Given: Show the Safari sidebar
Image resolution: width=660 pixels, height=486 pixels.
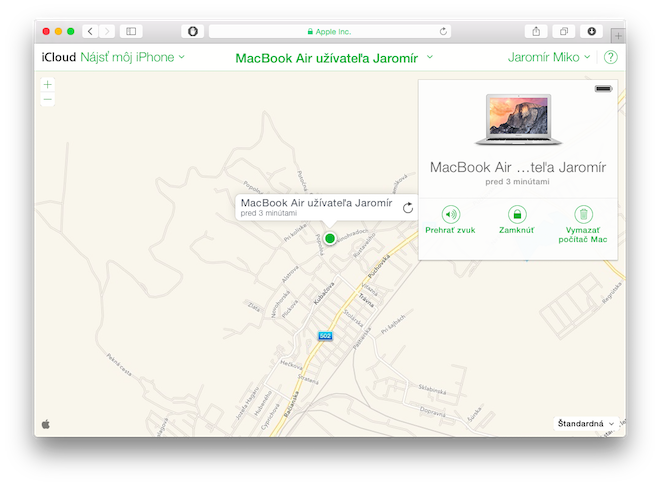Looking at the screenshot, I should click(x=131, y=31).
